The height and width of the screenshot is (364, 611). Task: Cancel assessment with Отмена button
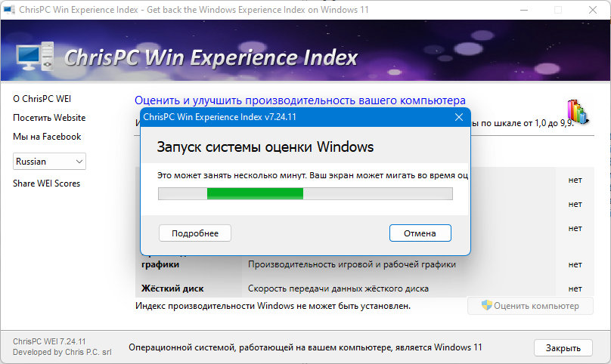(420, 233)
